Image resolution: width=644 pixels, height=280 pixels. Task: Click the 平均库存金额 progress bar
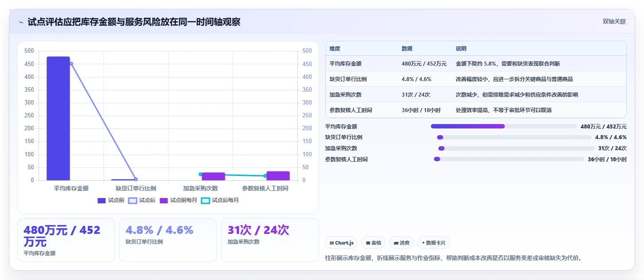tap(504, 126)
